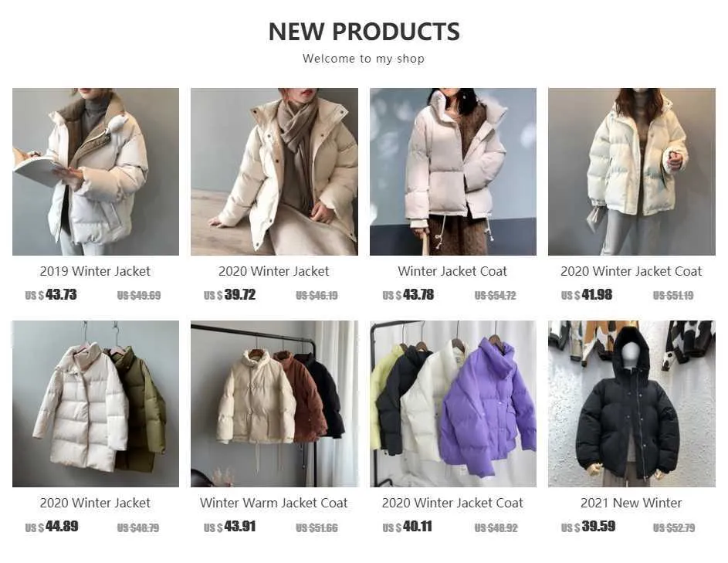
Task: View the cream, brown and black jackets photo
Action: click(274, 404)
